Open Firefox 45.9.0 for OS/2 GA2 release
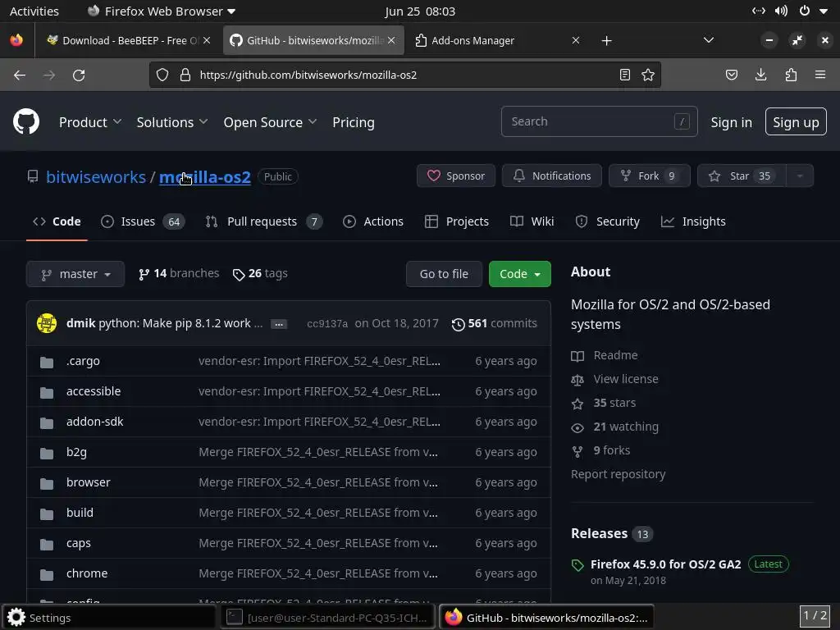Viewport: 840px width, 630px height. point(665,564)
